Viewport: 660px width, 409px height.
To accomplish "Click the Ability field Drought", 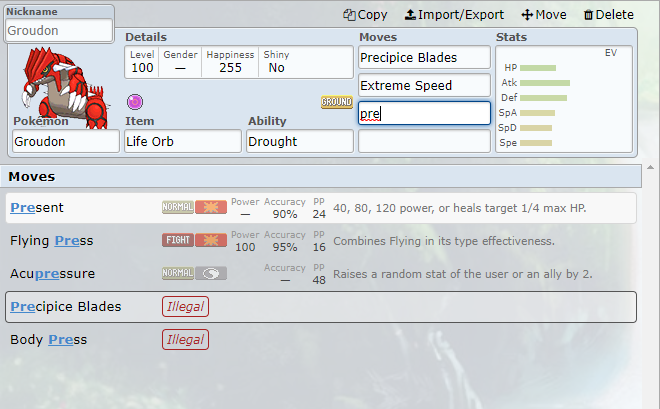I will (300, 141).
